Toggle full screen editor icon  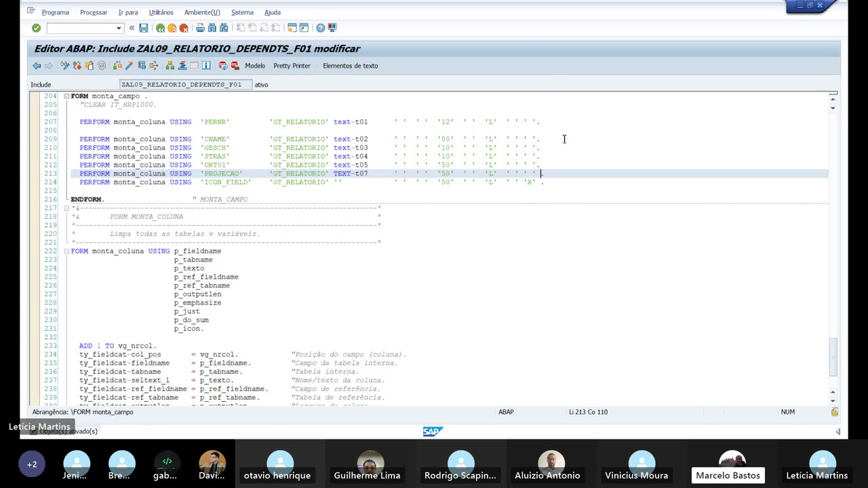[194, 66]
